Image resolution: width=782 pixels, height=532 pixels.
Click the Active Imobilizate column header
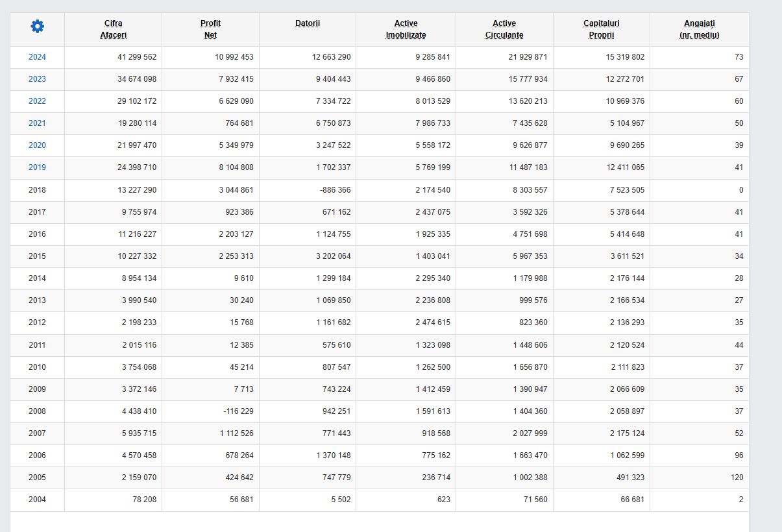pyautogui.click(x=406, y=29)
